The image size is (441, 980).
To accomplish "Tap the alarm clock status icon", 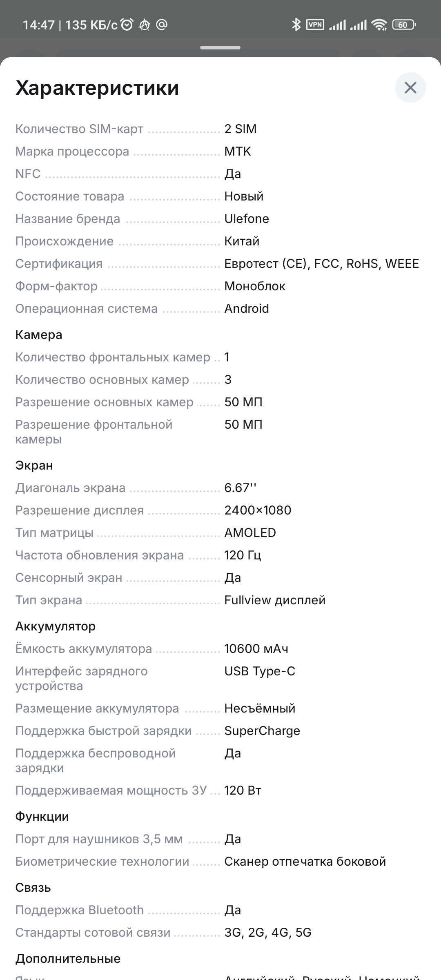I will coord(127,25).
